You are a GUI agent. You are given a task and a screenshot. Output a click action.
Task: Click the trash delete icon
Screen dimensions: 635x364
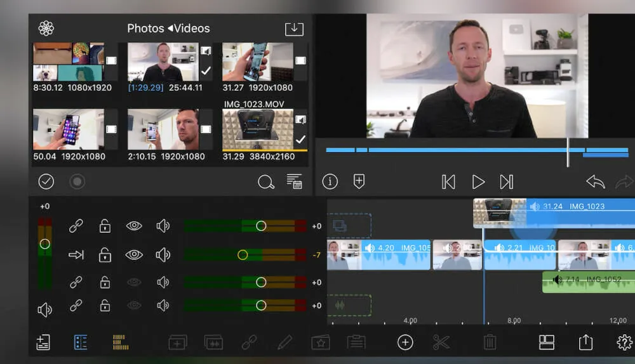(x=490, y=342)
